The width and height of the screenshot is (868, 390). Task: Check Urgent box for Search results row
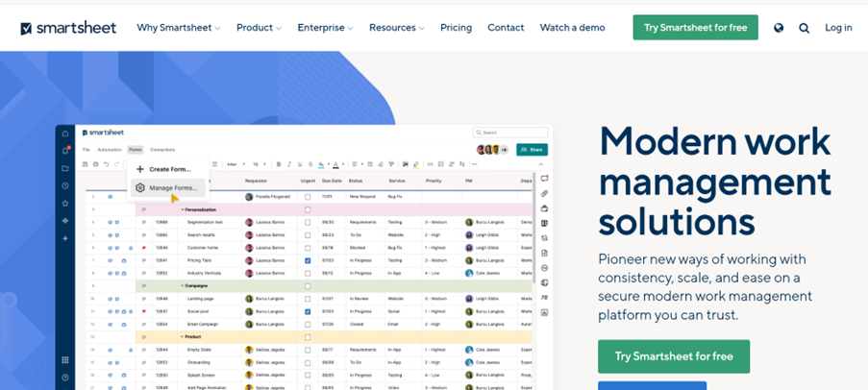[x=308, y=235]
